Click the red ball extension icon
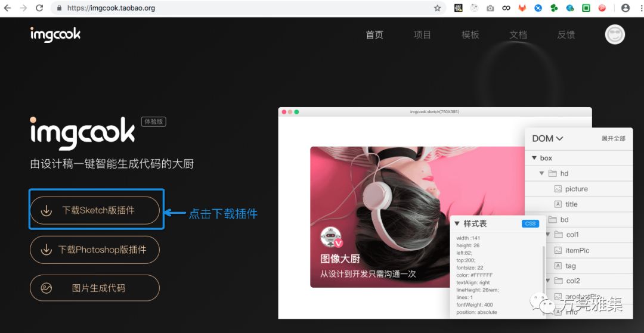 602,8
